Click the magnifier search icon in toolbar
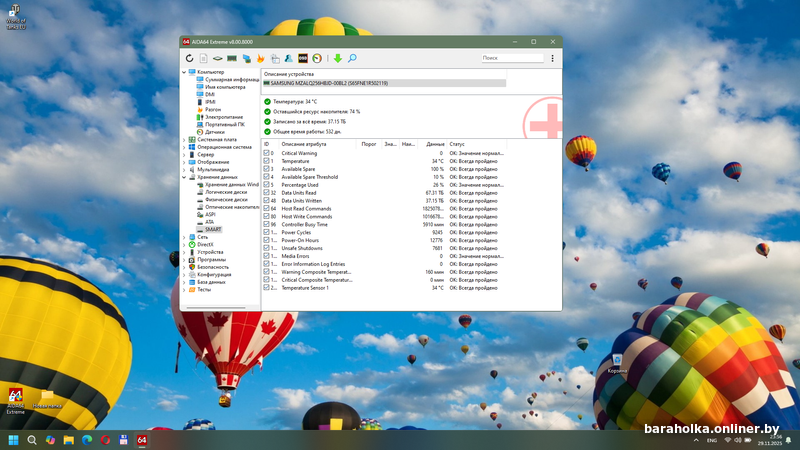The image size is (800, 450). (x=352, y=59)
